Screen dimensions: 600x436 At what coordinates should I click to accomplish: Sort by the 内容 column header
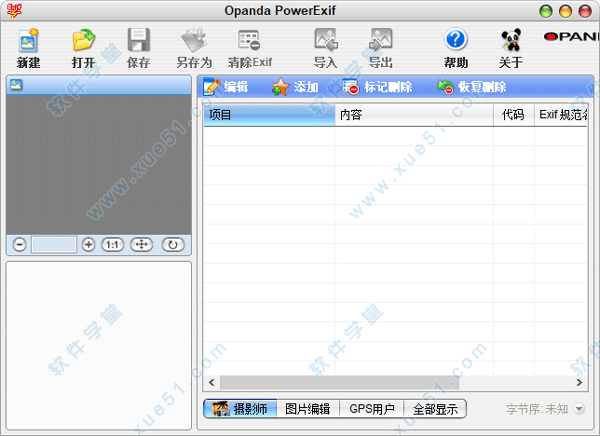[414, 115]
